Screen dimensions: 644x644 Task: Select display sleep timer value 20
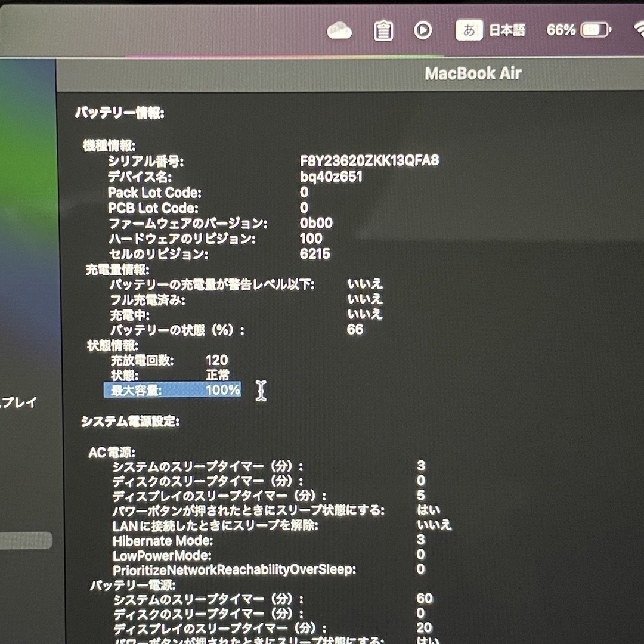click(425, 628)
